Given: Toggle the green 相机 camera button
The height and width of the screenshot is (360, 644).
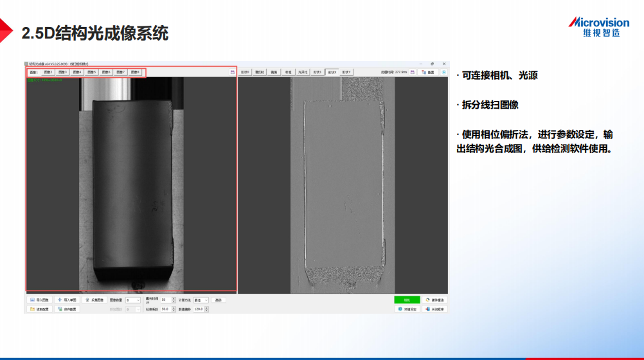Looking at the screenshot, I should pyautogui.click(x=407, y=300).
